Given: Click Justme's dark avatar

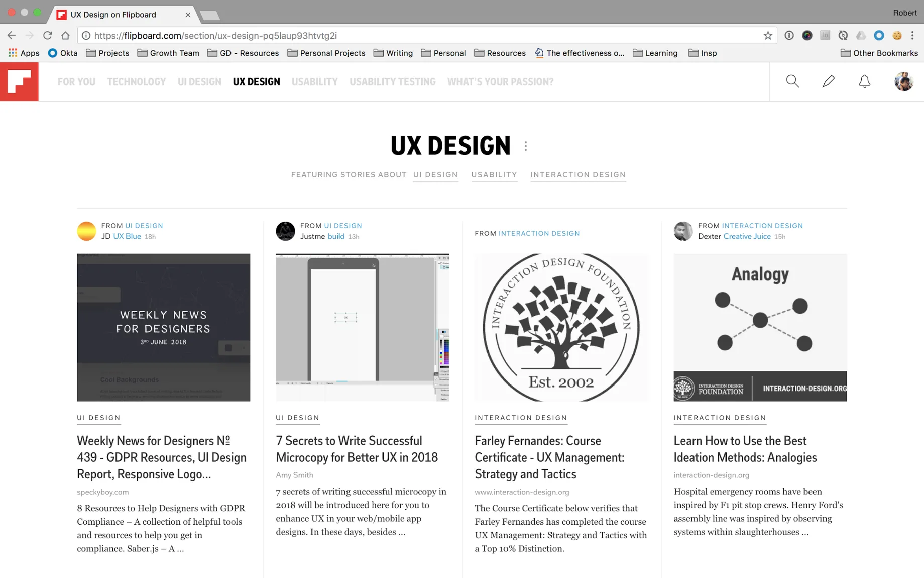Looking at the screenshot, I should pos(285,231).
